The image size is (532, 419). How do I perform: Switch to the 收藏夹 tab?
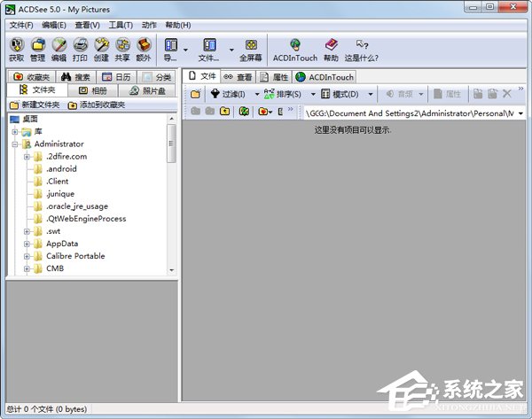[x=31, y=77]
